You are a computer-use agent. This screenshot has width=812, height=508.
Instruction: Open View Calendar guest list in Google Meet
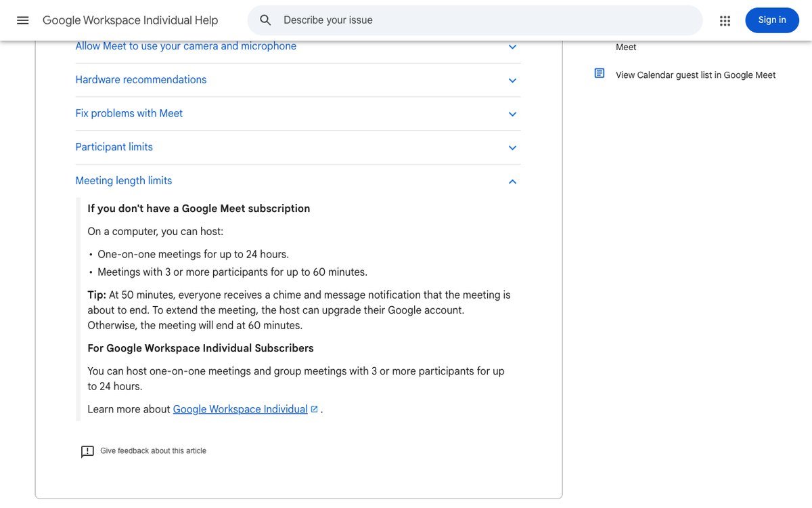coord(696,75)
